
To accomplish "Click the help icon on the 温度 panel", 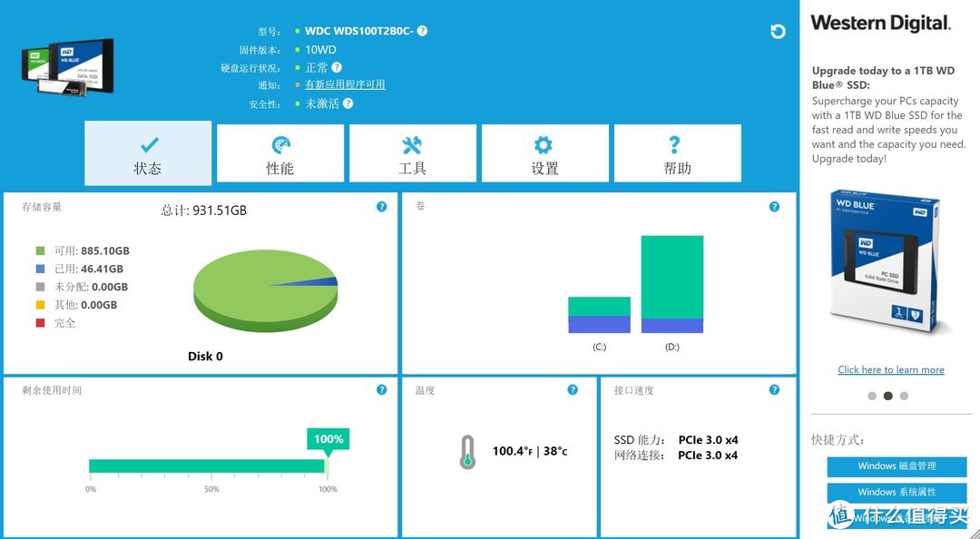I will 573,390.
